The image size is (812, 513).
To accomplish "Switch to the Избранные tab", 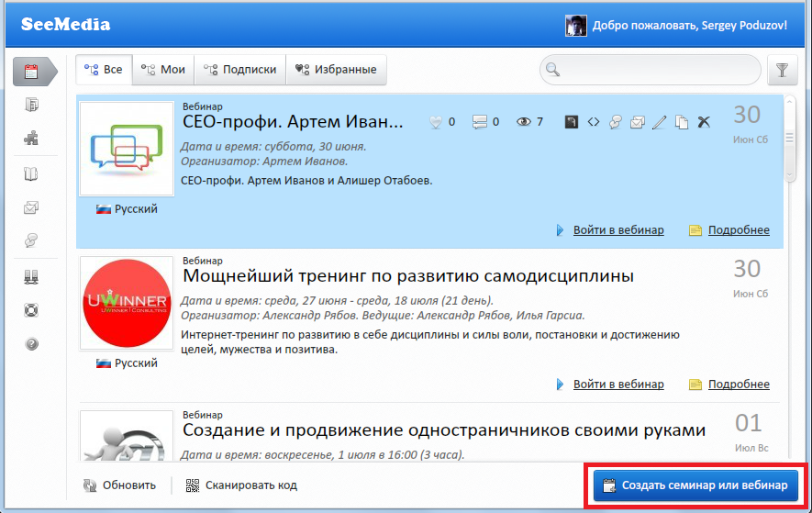I will click(x=336, y=70).
